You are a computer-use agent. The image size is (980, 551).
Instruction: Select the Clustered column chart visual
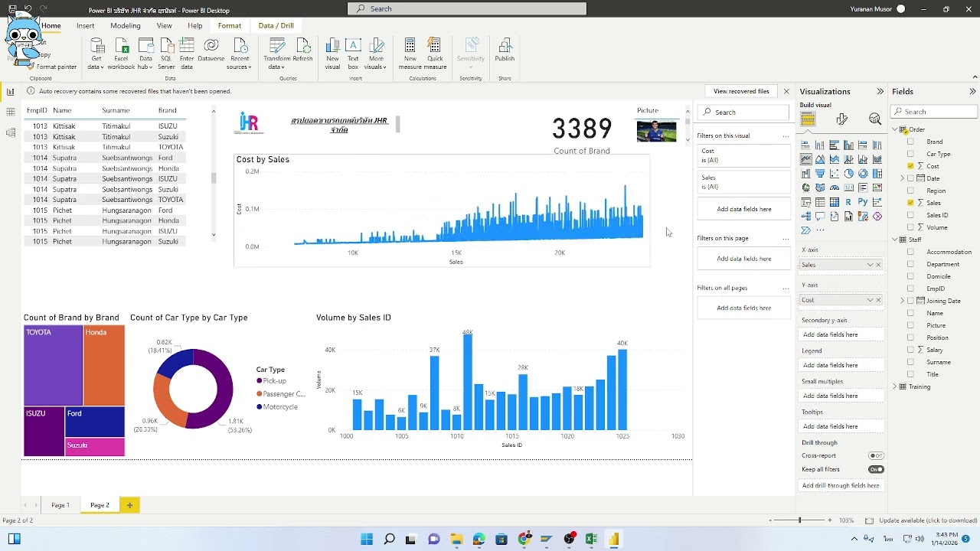click(x=848, y=145)
